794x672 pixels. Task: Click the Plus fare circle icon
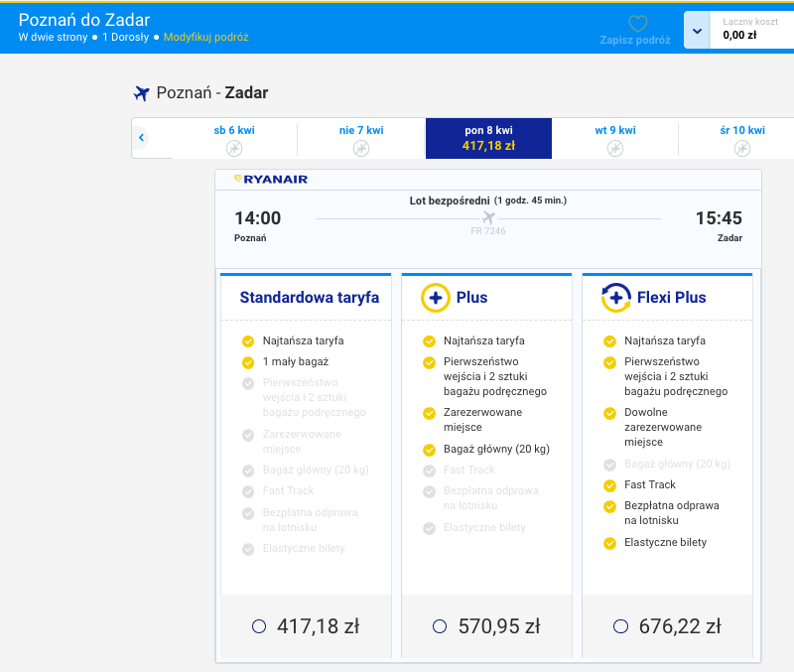coord(436,298)
